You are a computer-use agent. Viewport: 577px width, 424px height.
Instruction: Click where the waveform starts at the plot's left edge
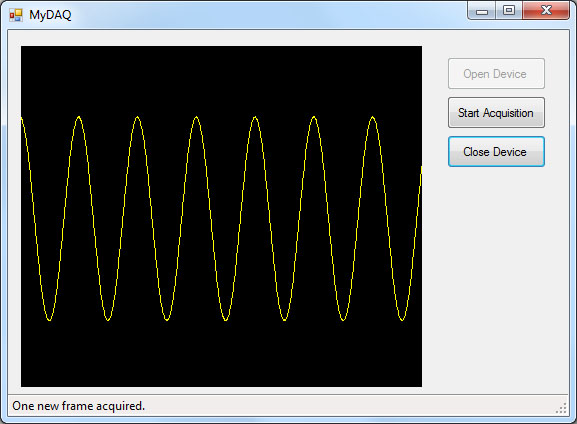coord(22,119)
